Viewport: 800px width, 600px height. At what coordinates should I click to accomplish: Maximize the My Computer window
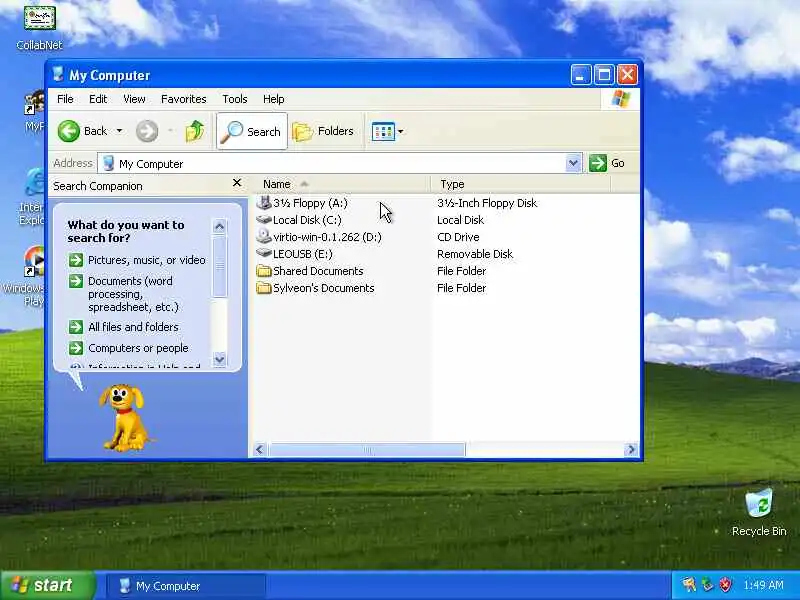[604, 75]
